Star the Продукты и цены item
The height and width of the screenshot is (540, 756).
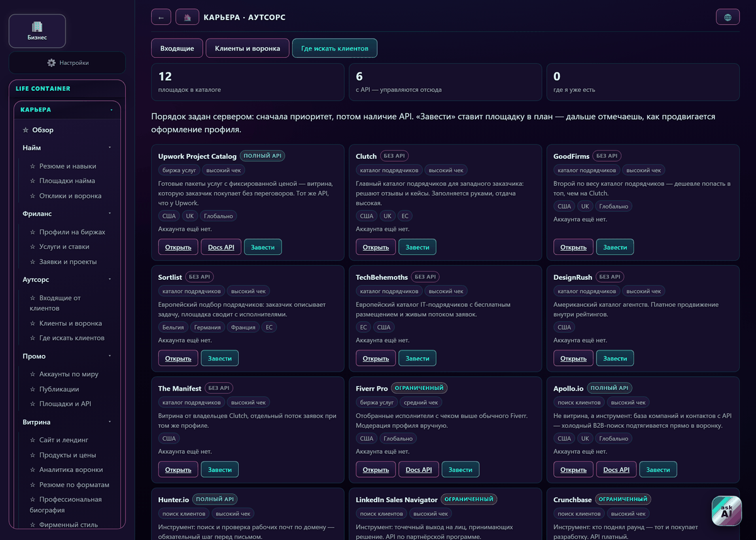pyautogui.click(x=33, y=455)
